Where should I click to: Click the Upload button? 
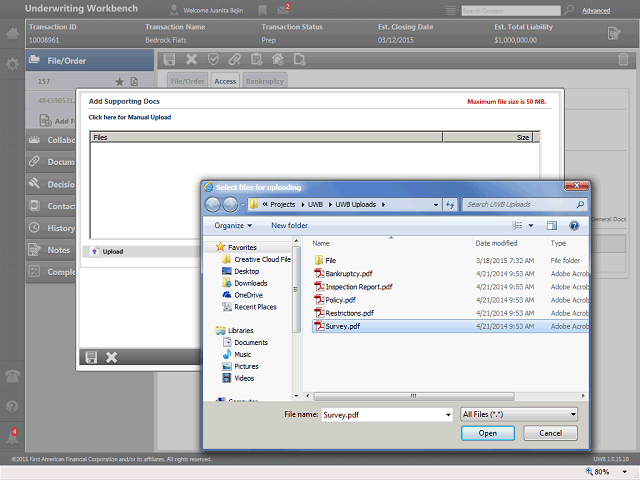(108, 251)
